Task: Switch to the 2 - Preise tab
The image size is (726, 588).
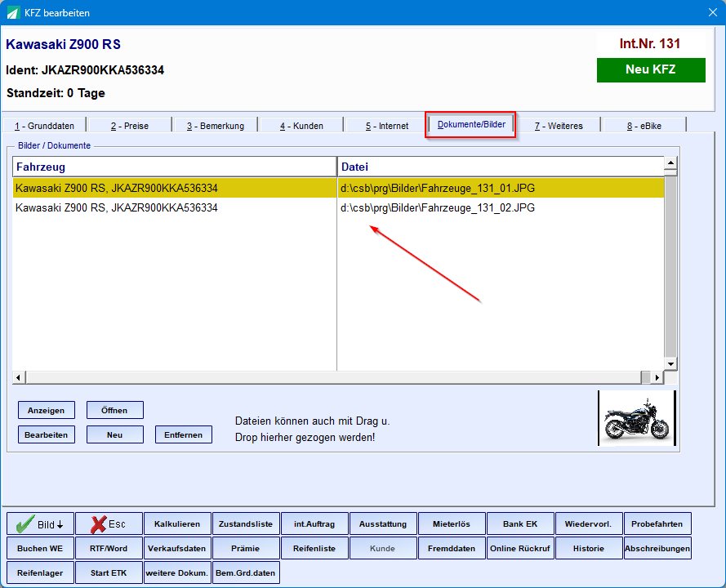Action: 130,126
